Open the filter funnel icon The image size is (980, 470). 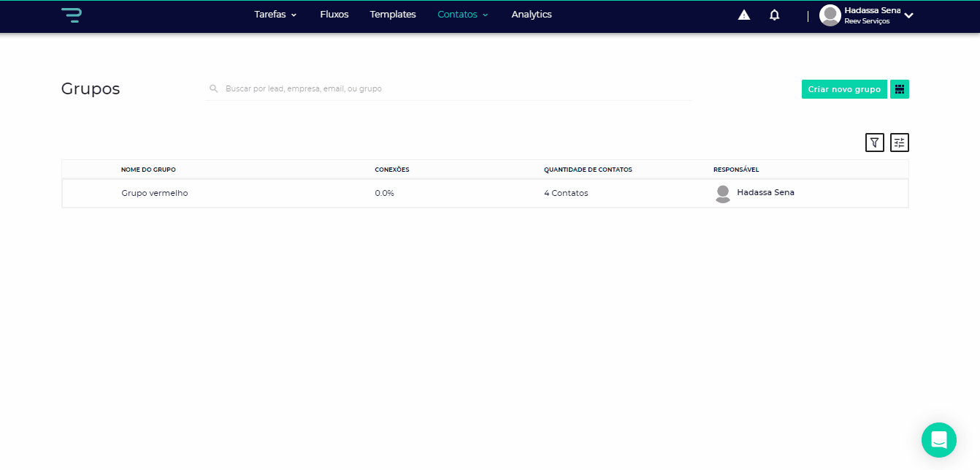[x=874, y=143]
